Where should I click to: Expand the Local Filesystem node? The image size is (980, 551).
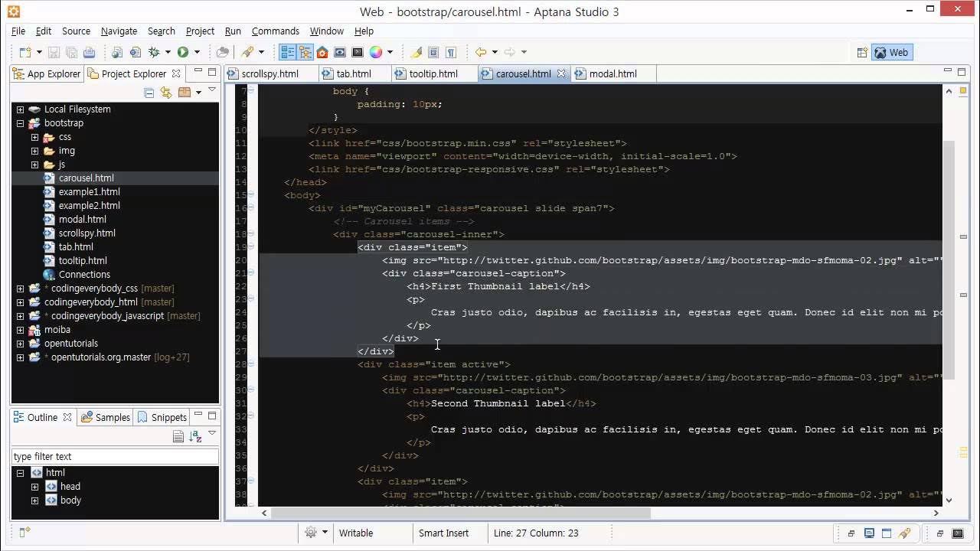point(20,109)
